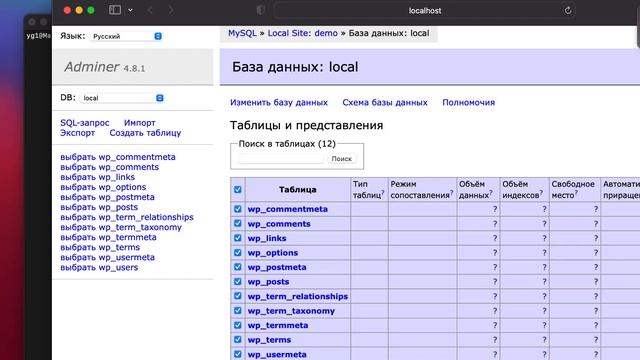Uncheck the wp_term_relationships row checkbox
640x360 pixels.
point(238,296)
